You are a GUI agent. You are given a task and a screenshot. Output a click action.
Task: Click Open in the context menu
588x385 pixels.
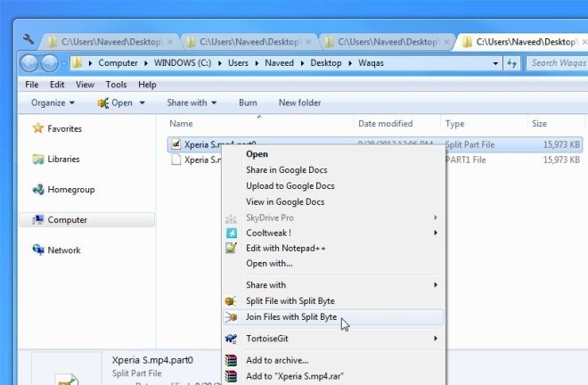coord(333,154)
